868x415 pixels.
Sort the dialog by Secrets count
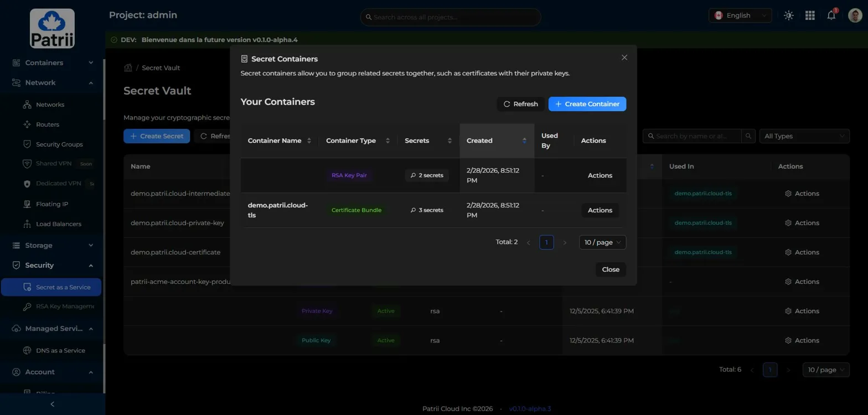coord(428,141)
